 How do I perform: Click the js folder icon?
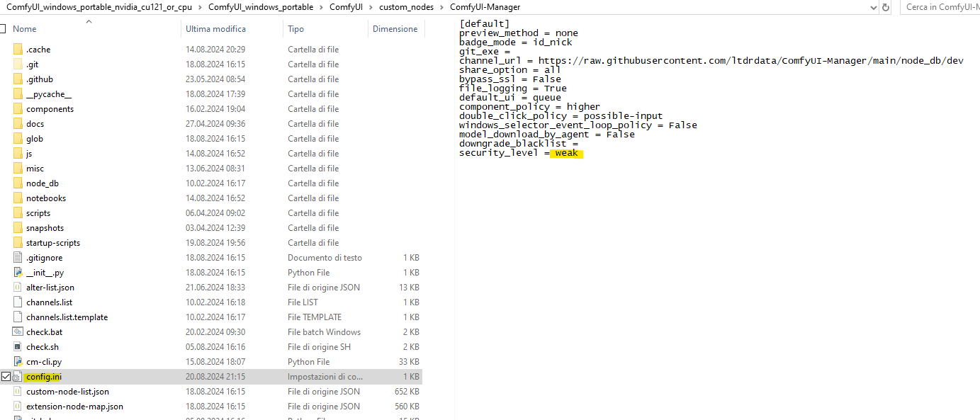click(x=18, y=154)
